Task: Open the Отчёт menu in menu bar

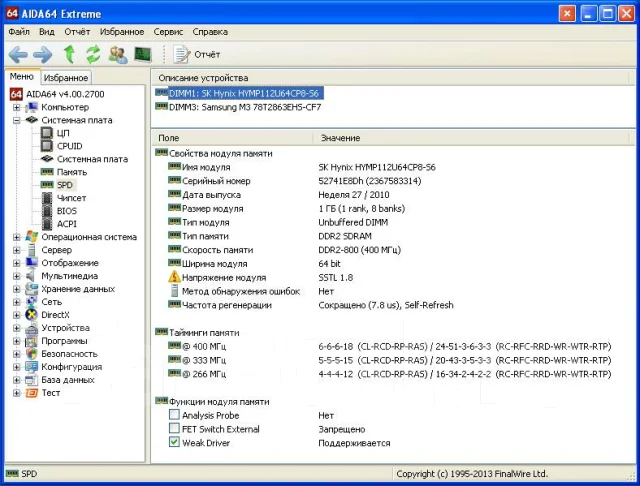Action: click(x=77, y=32)
